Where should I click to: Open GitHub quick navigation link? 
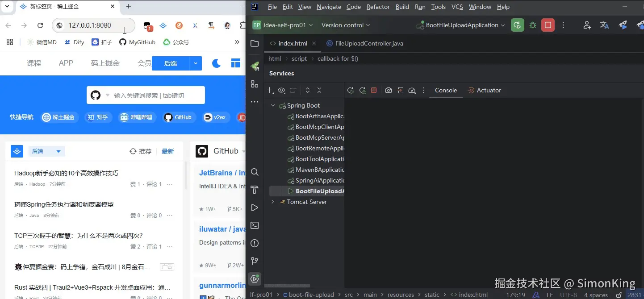click(x=179, y=117)
